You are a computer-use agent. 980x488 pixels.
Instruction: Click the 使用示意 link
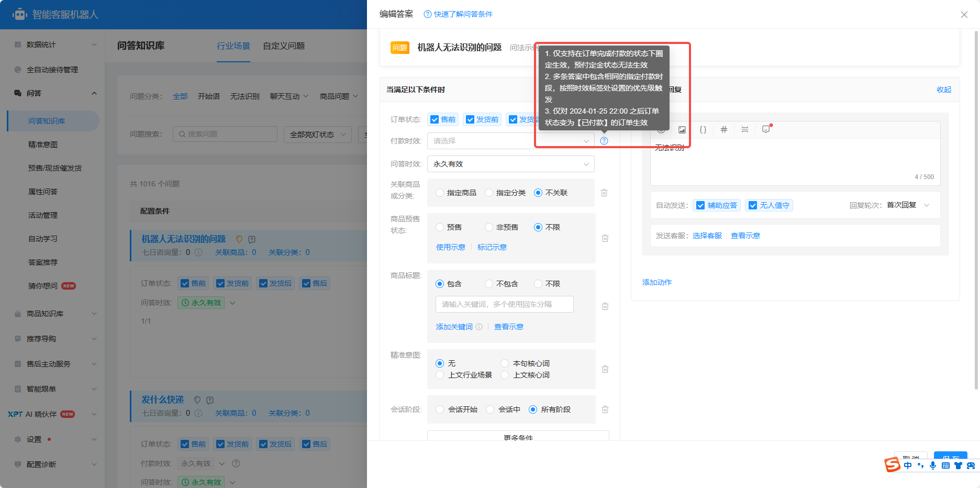(x=451, y=247)
